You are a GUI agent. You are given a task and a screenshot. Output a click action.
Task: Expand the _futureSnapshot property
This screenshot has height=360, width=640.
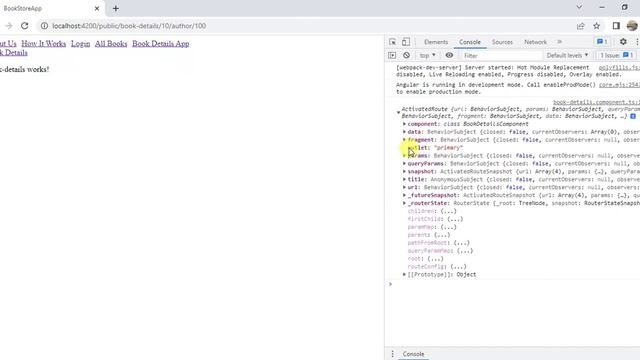pos(404,195)
